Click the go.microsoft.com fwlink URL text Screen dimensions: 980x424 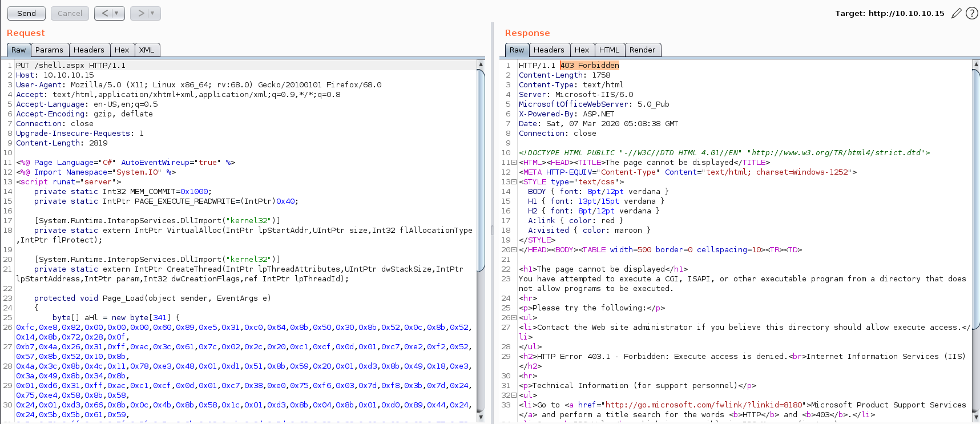click(704, 405)
